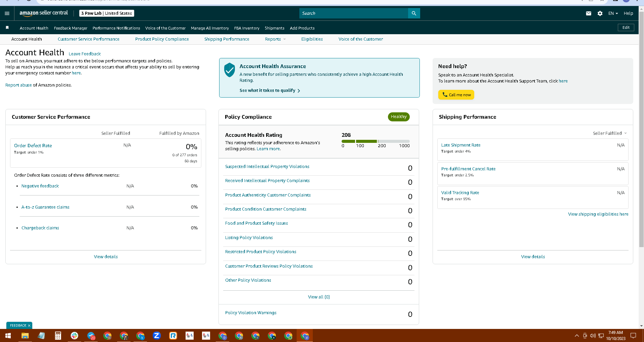
Task: Switch to Customer Service Performance tab
Action: [x=89, y=39]
